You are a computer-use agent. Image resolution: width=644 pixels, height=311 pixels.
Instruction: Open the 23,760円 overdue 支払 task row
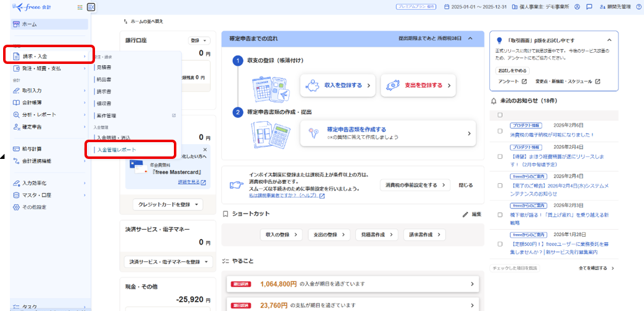pos(353,305)
